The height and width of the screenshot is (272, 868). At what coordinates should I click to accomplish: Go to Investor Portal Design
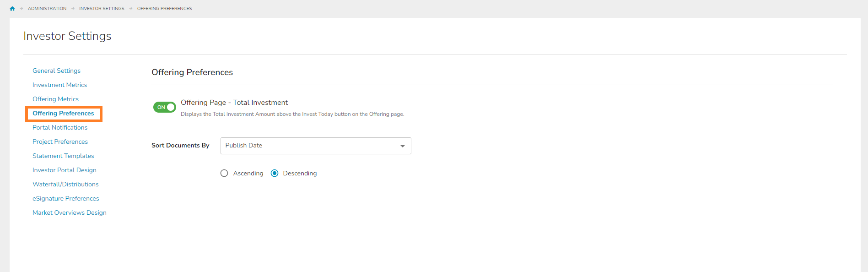point(65,170)
